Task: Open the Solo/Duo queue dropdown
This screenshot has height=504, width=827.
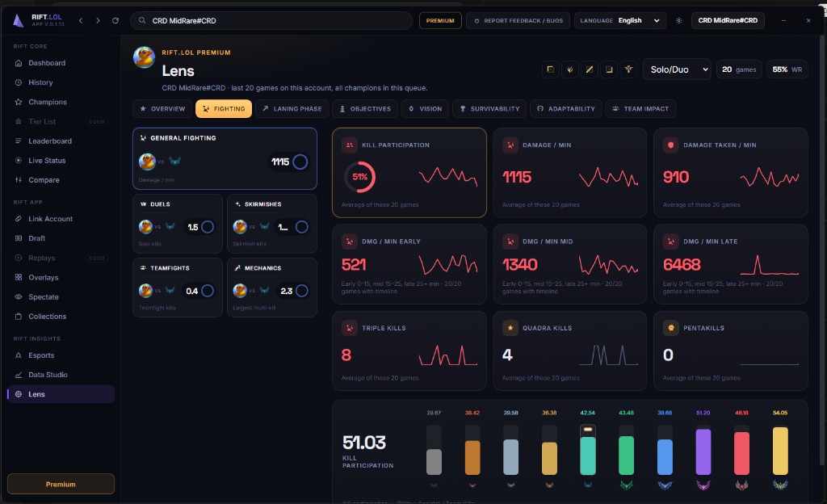Action: pos(677,69)
